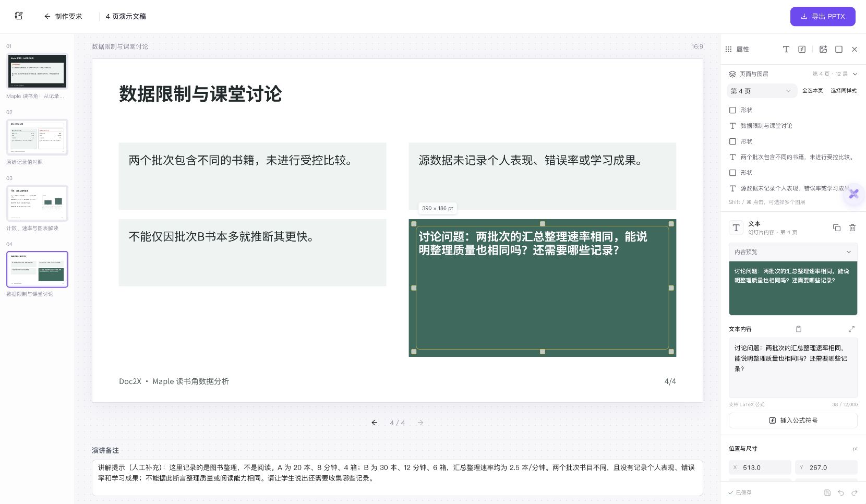Go to the next slide with the right arrow

click(420, 423)
